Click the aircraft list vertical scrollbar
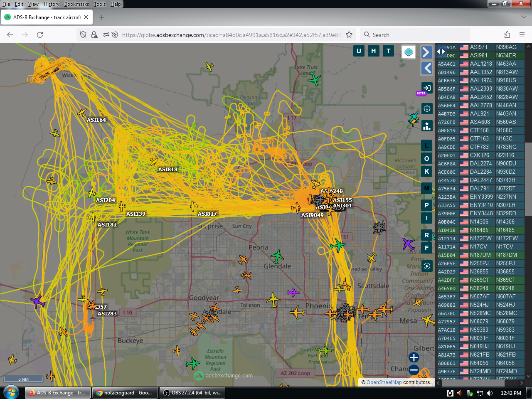 529,180
